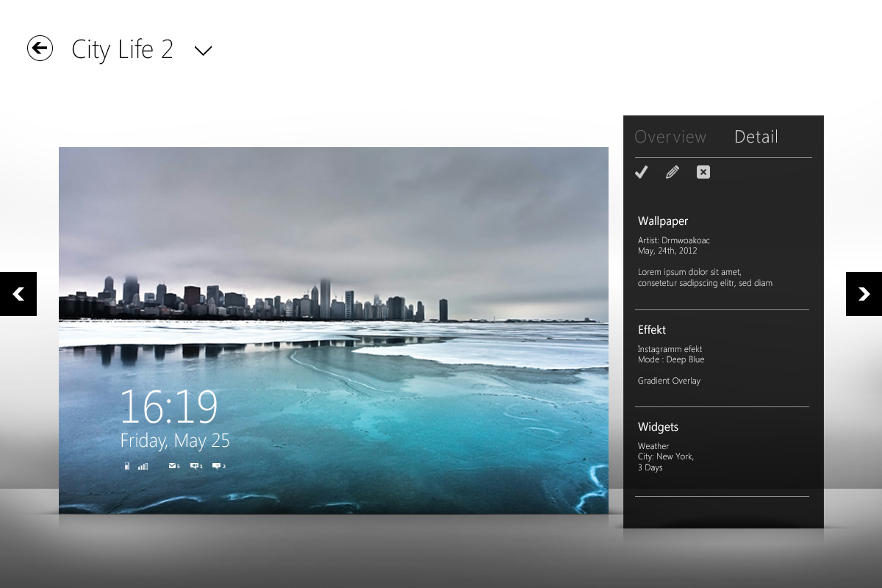This screenshot has height=588, width=882.
Task: Click the City Life 2 title
Action: [x=122, y=49]
